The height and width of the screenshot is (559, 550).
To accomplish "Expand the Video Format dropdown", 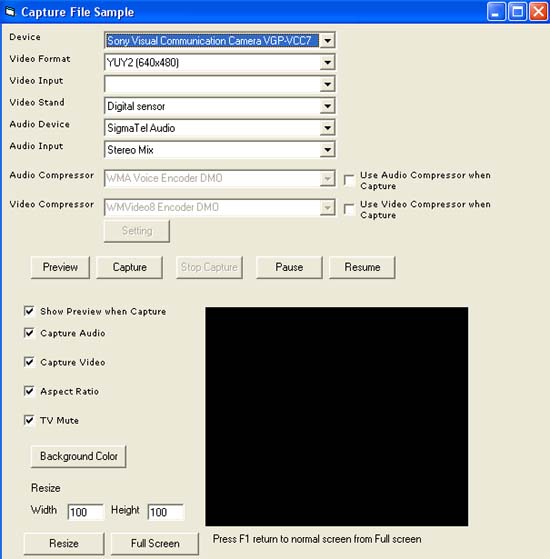I will (x=327, y=63).
